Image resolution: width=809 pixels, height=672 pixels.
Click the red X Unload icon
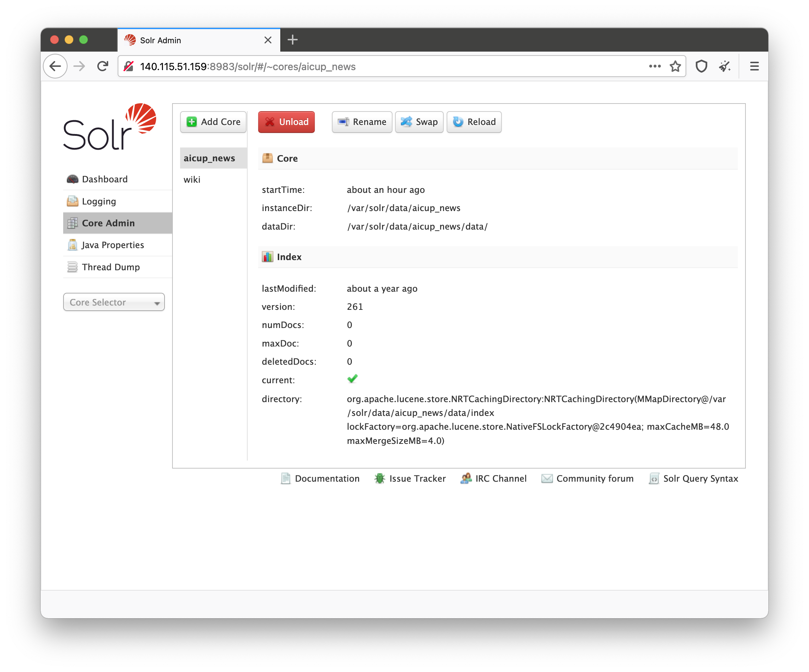click(x=270, y=122)
